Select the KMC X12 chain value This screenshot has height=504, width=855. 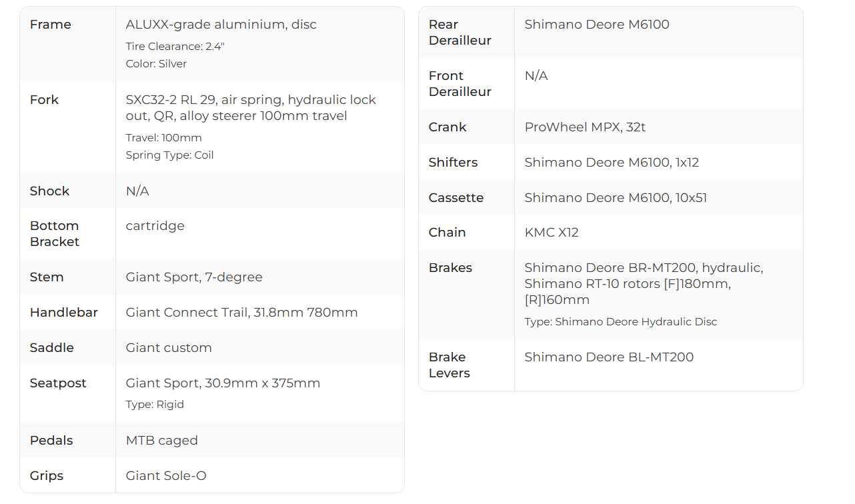point(552,233)
